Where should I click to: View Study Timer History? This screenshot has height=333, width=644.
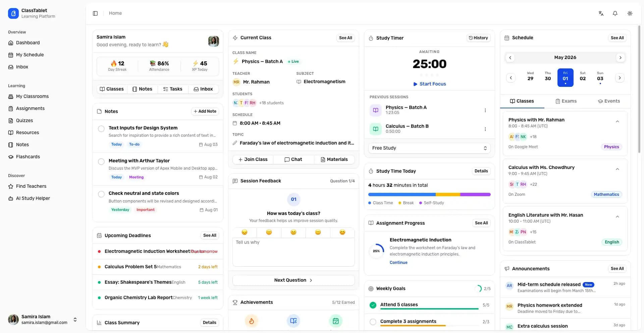click(x=478, y=38)
